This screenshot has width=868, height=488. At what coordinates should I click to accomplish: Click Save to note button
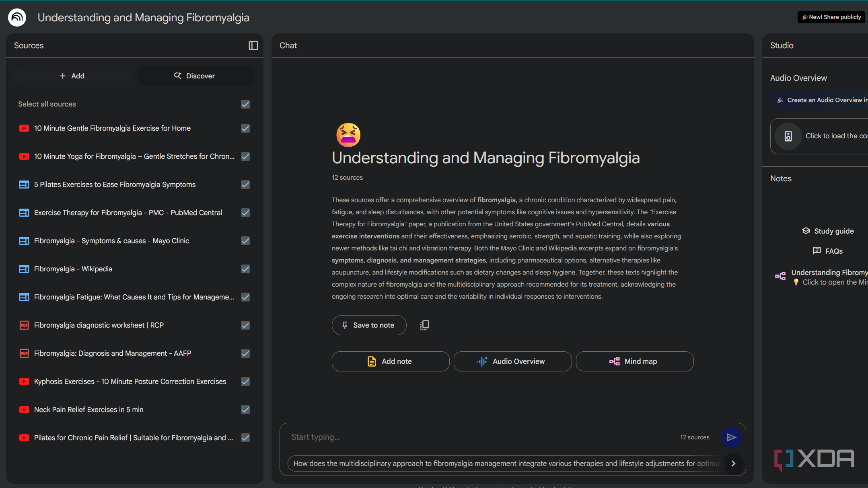(368, 325)
